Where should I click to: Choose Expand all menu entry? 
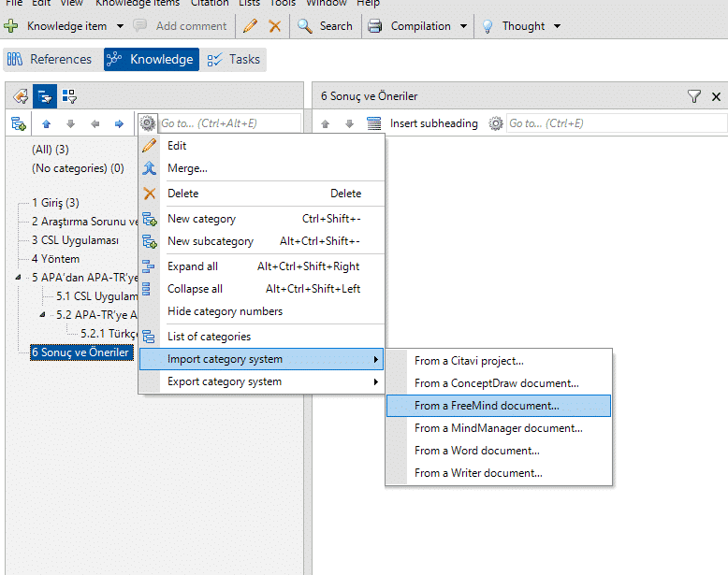coord(262,266)
